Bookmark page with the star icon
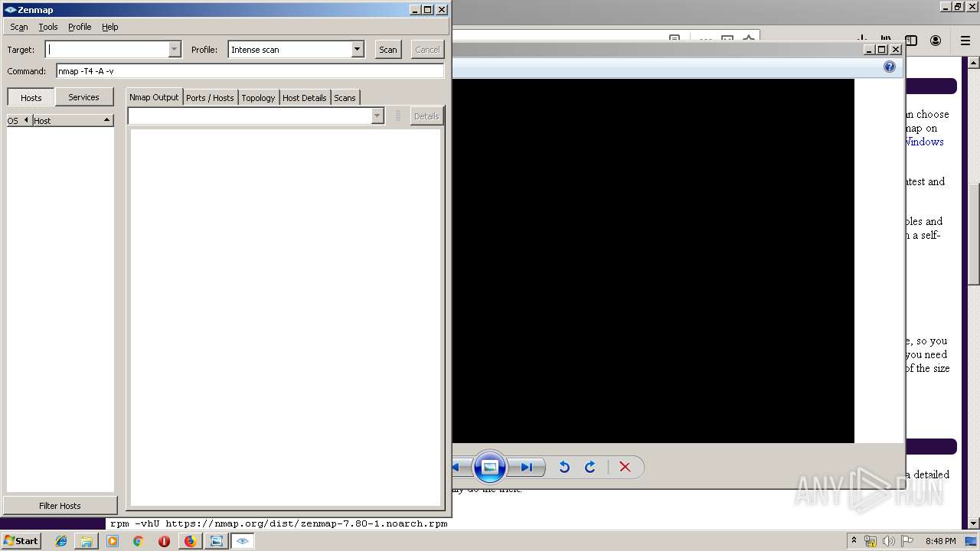 [750, 39]
